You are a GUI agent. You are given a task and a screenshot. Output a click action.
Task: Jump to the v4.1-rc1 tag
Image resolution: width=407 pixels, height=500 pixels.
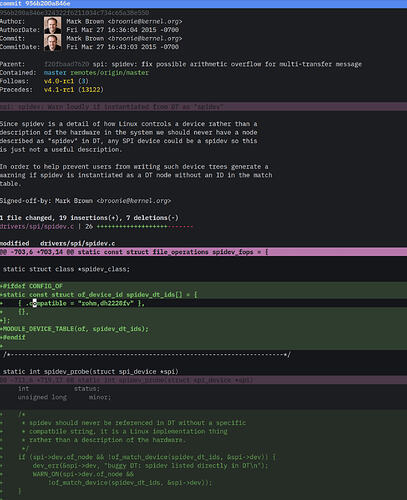click(x=59, y=90)
